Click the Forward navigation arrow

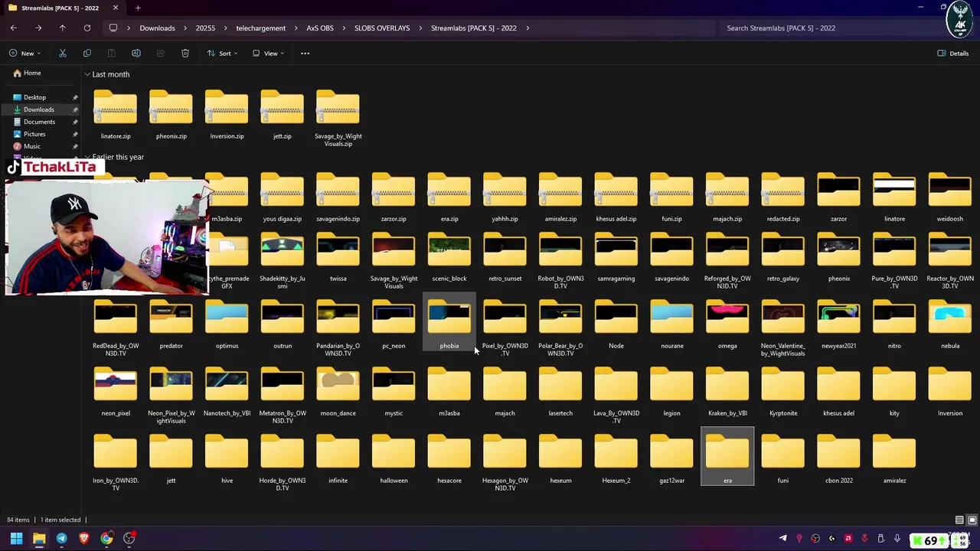point(38,28)
